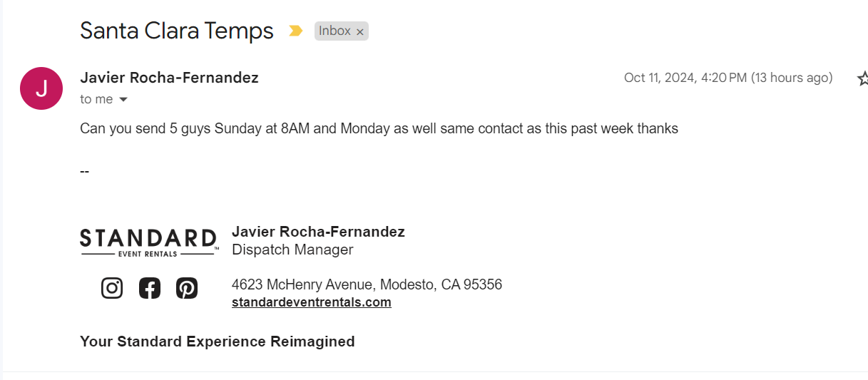
Task: Click the 4623 McHenry Avenue address
Action: tap(367, 284)
